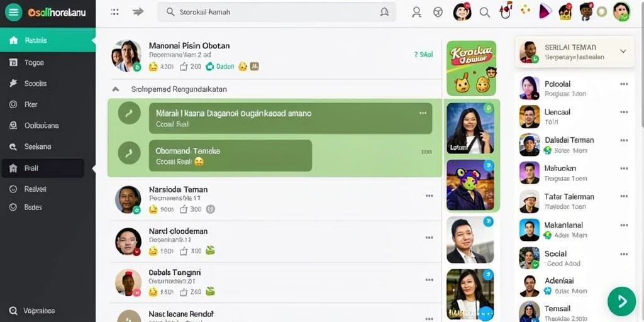Viewport: 644px width, 322px height.
Task: Open the person profile icon in header
Action: 416,13
